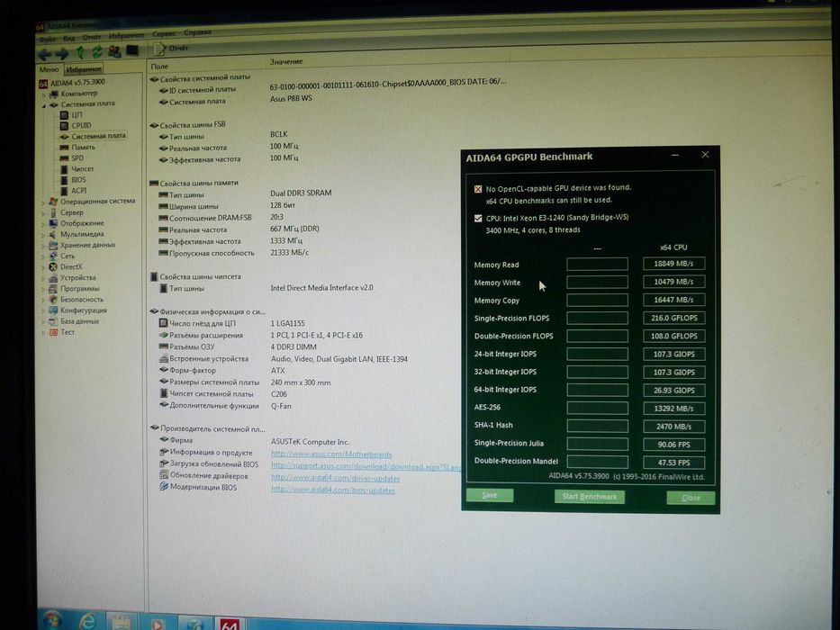
Task: Open the Сервис menu
Action: (x=164, y=34)
